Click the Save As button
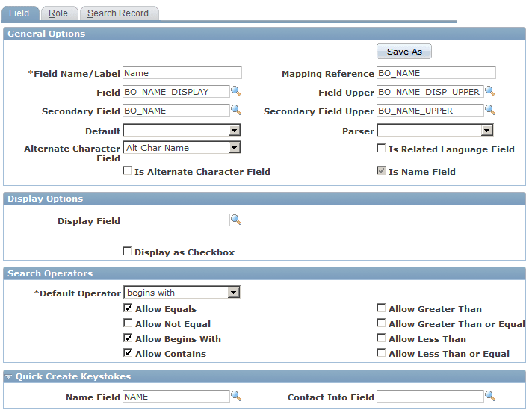Image resolution: width=532 pixels, height=410 pixels. 404,52
